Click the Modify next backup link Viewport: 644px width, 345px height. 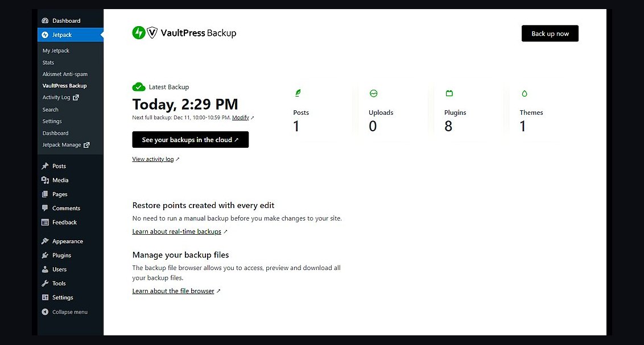241,117
